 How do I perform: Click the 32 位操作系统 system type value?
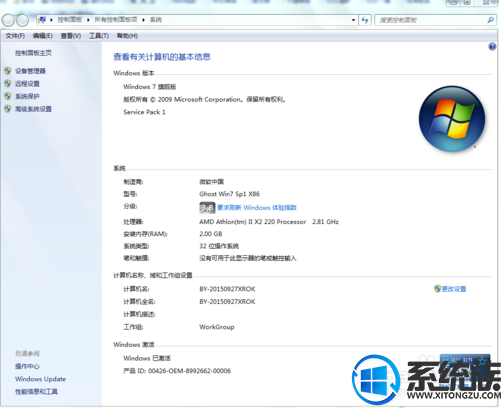click(x=219, y=246)
